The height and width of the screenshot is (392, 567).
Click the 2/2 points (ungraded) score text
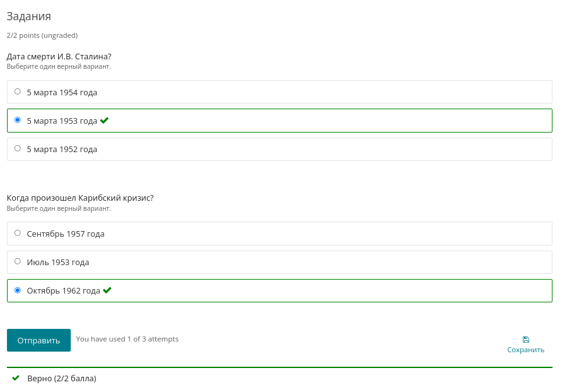click(x=42, y=35)
